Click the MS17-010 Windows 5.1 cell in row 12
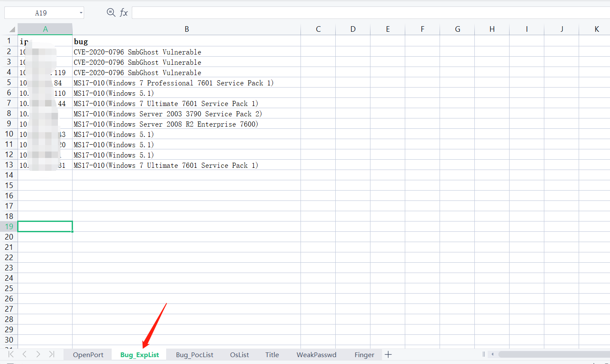 point(187,155)
